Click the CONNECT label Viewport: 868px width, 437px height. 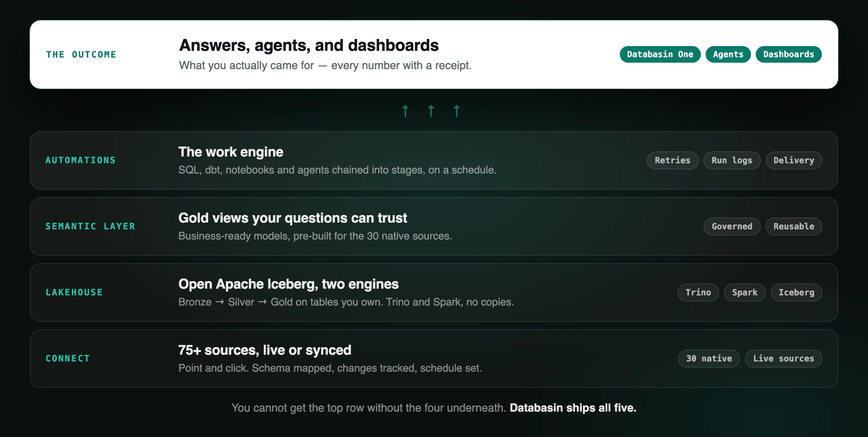(68, 358)
